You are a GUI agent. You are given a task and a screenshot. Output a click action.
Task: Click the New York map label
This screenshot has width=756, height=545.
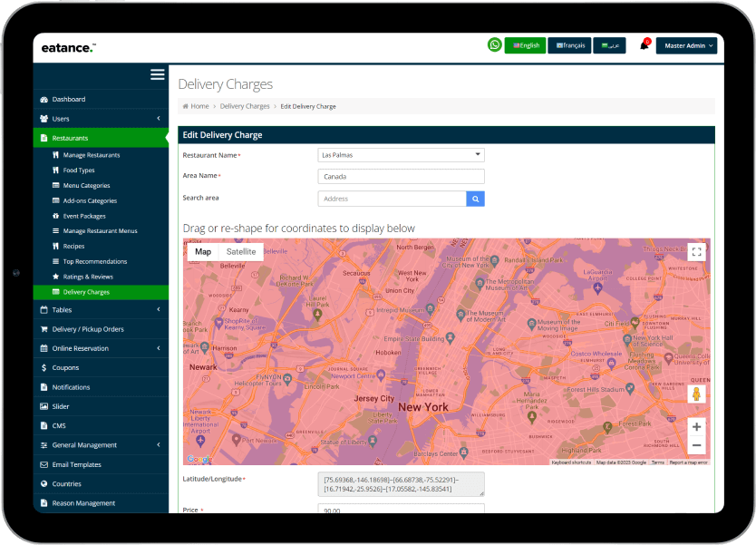coord(423,407)
